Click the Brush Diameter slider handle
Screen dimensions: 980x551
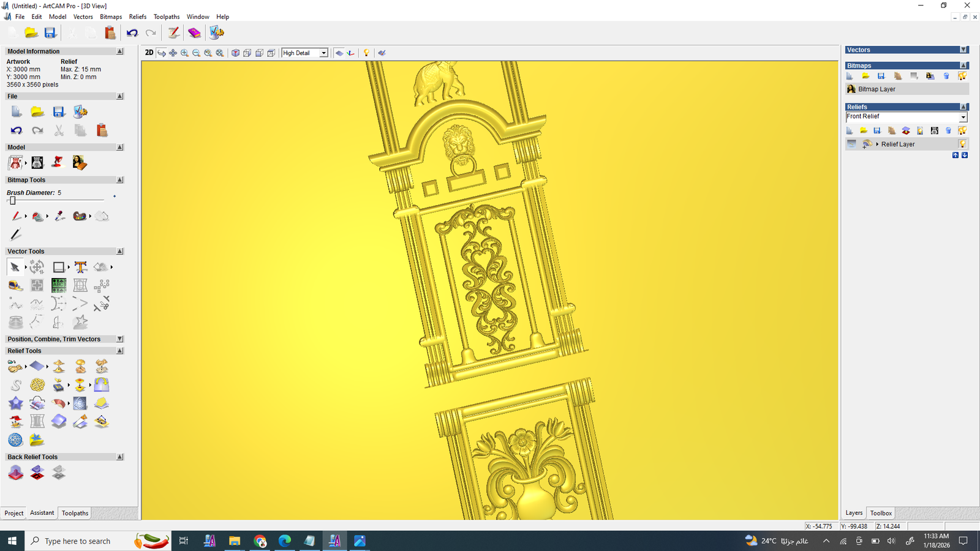12,201
